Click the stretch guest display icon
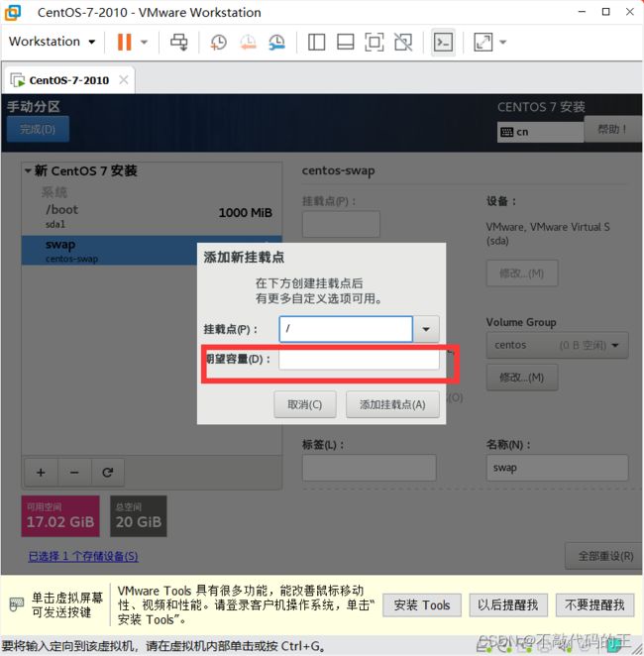Viewport: 644px width, 656px height. click(483, 42)
